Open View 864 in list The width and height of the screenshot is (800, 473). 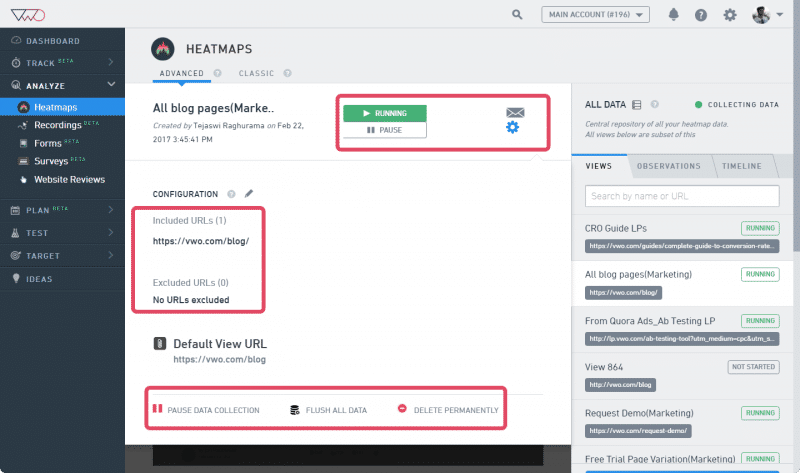[604, 367]
